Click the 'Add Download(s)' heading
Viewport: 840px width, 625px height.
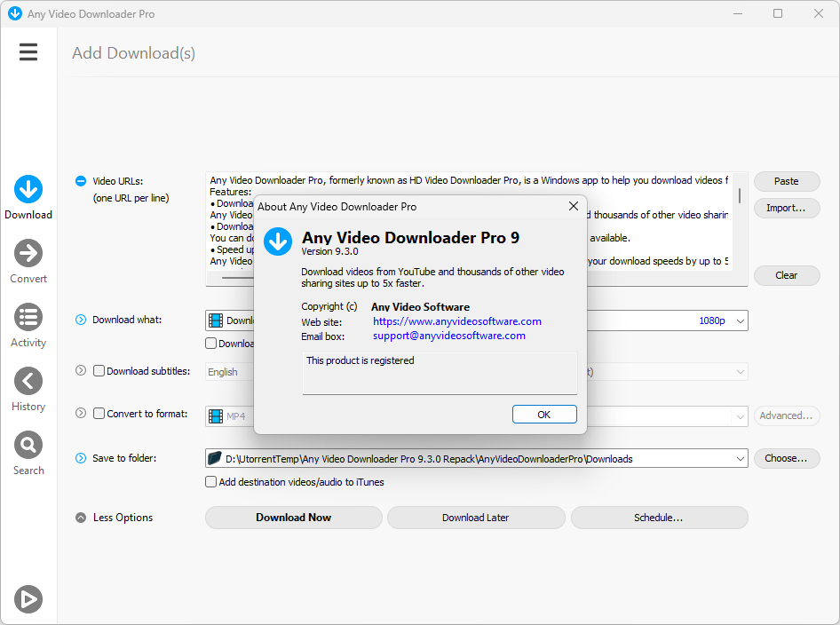[x=133, y=53]
